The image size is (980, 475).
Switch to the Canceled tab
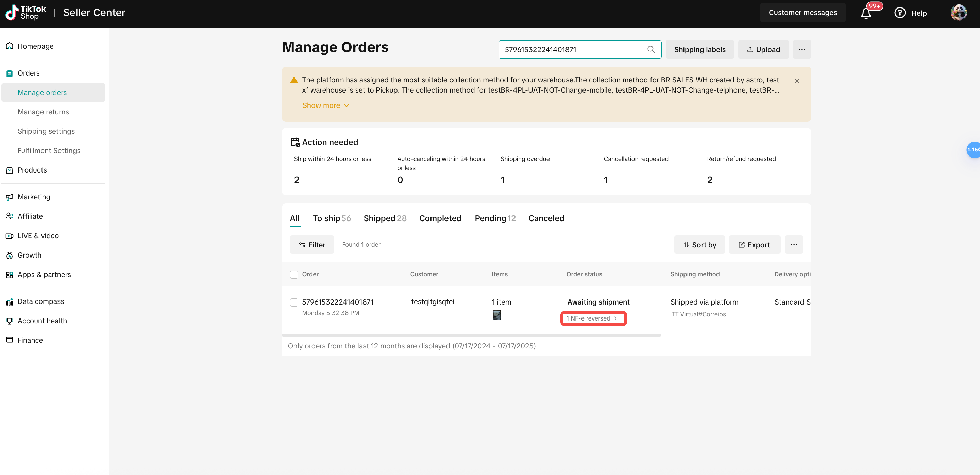click(546, 218)
